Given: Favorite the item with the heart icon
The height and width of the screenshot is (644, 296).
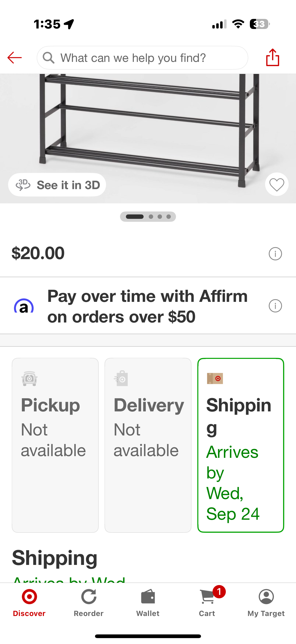Looking at the screenshot, I should click(277, 185).
